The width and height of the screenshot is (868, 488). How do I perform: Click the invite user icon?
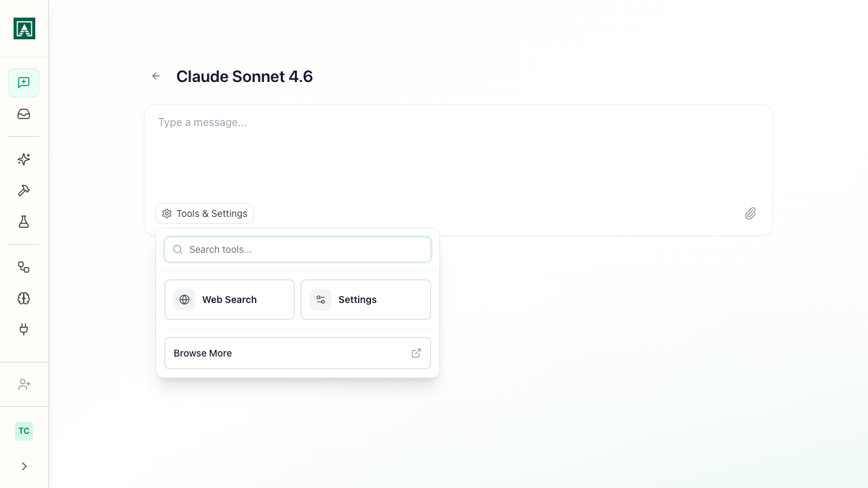pyautogui.click(x=24, y=384)
